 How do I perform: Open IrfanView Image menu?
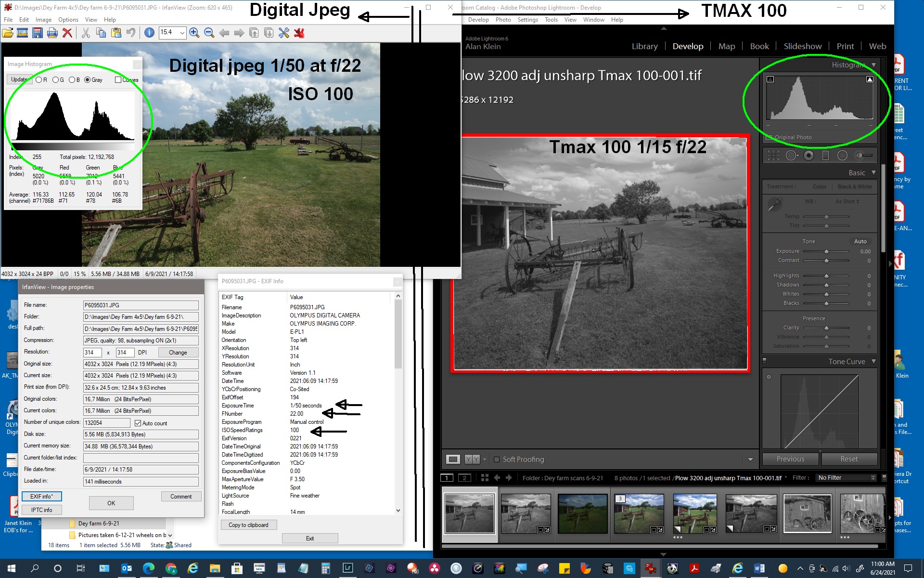click(43, 20)
